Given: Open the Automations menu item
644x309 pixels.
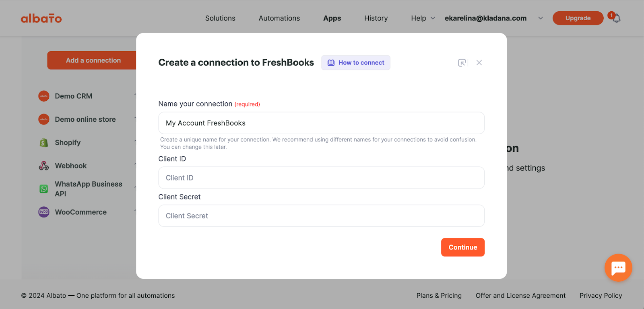Looking at the screenshot, I should pos(279,18).
